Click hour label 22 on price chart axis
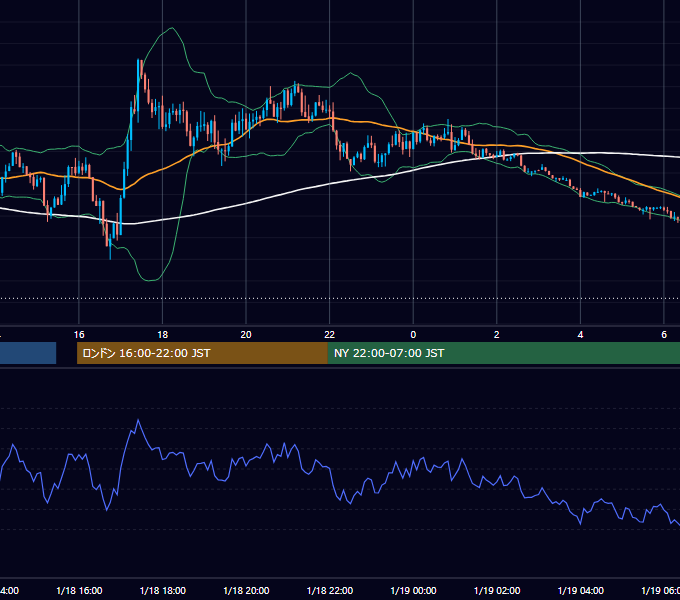680x600 pixels. coord(330,335)
